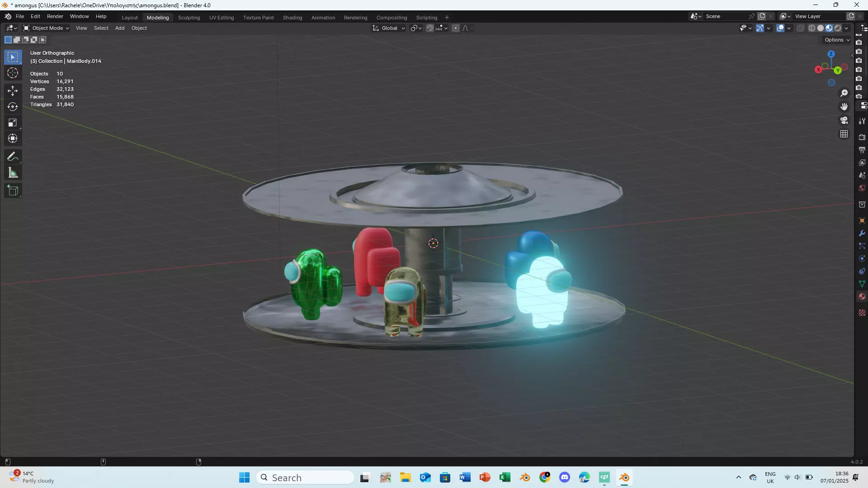The height and width of the screenshot is (488, 868).
Task: Toggle the camera view button
Action: (x=844, y=120)
